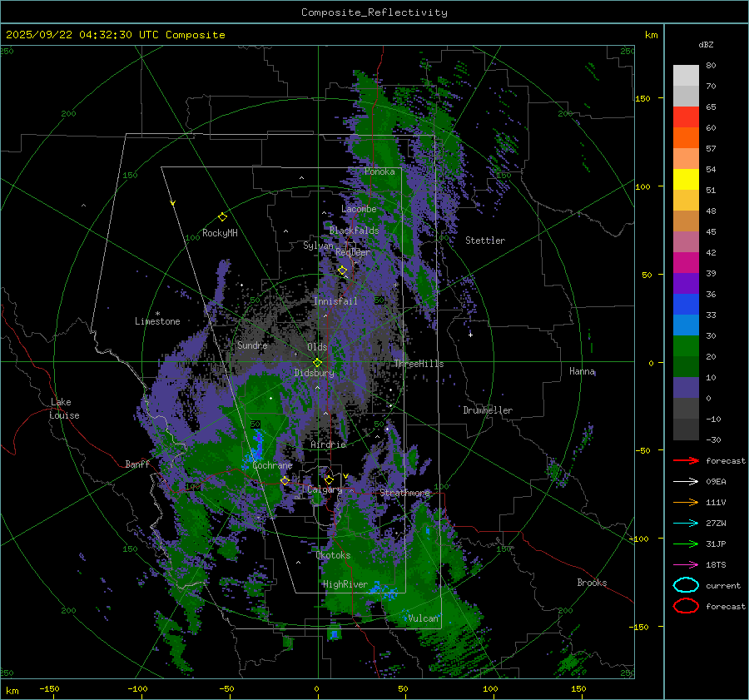
Task: Select the white 09EA arrow in legend
Action: (x=686, y=481)
